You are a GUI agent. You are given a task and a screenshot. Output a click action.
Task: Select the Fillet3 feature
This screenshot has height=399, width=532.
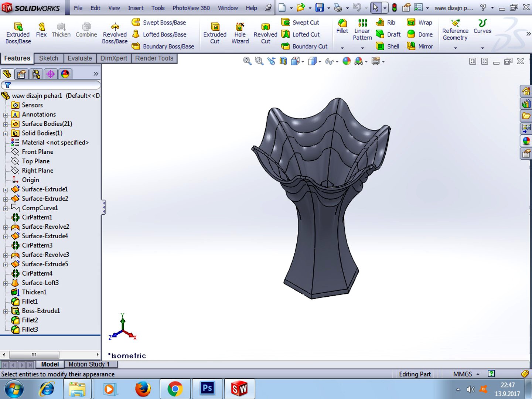click(x=30, y=330)
